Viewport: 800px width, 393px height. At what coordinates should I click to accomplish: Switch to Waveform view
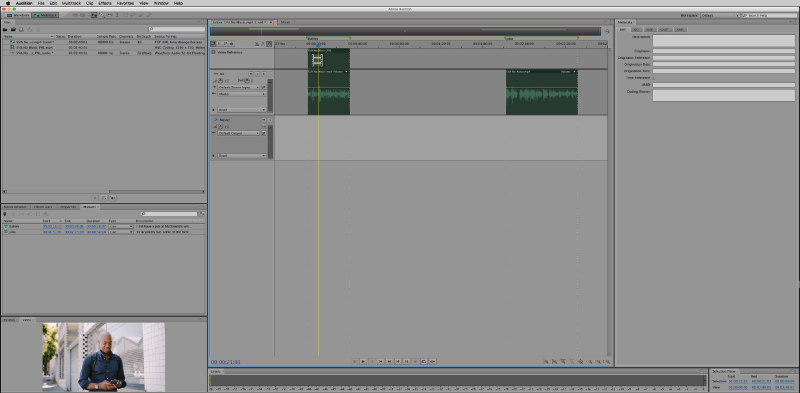[18, 15]
